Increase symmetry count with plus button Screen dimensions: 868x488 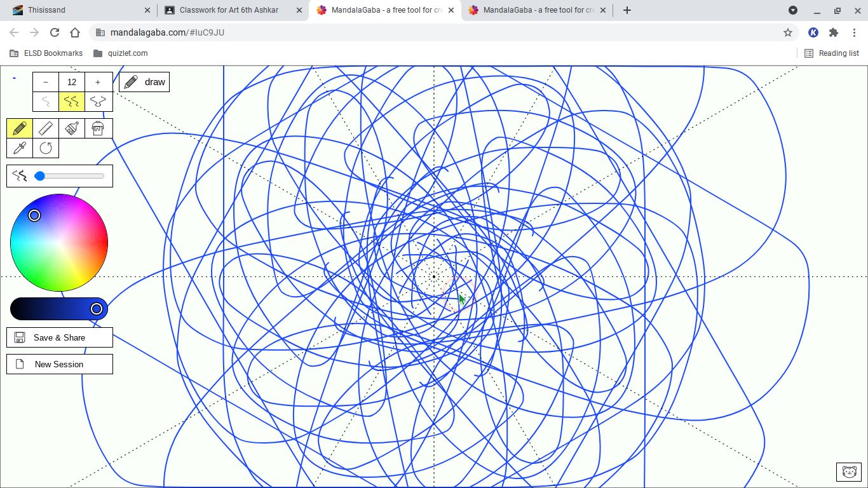coord(98,82)
